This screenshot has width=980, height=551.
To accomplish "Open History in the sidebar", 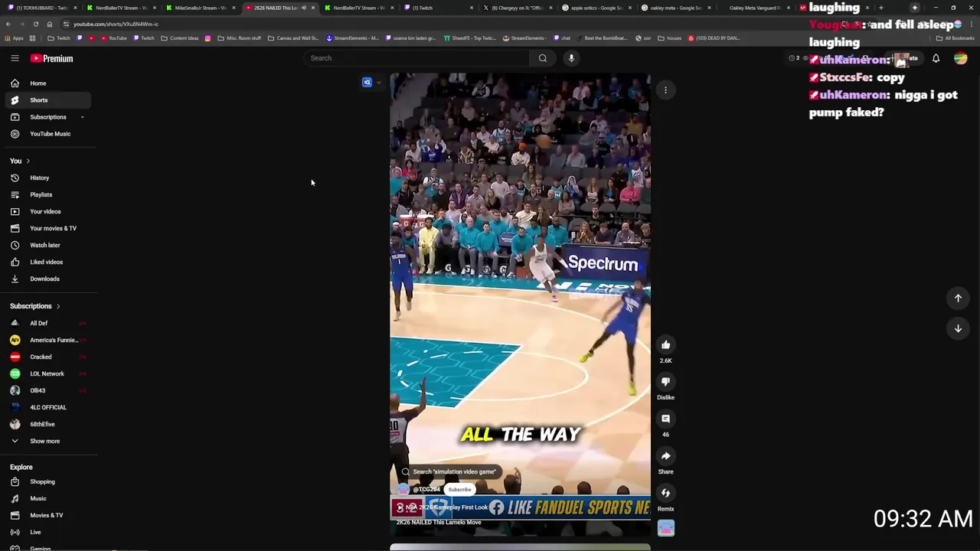I will coord(48,178).
